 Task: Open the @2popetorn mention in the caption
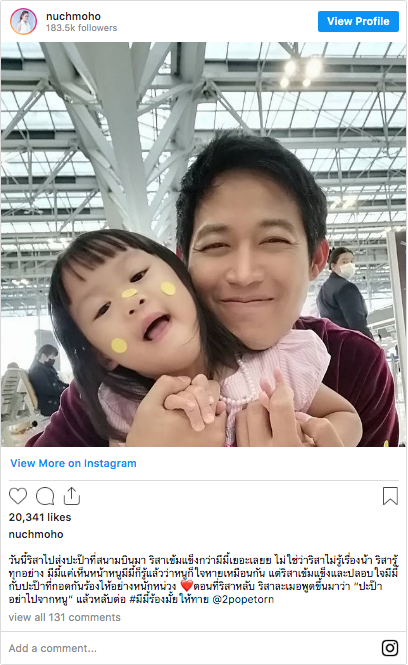(243, 599)
